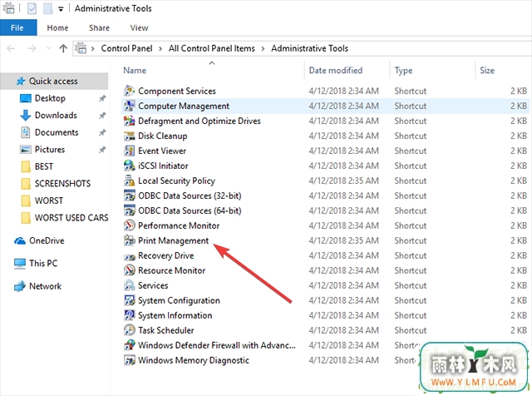Click the Print Management date 4/12/2018 2:35 AM
The image size is (532, 396).
343,240
